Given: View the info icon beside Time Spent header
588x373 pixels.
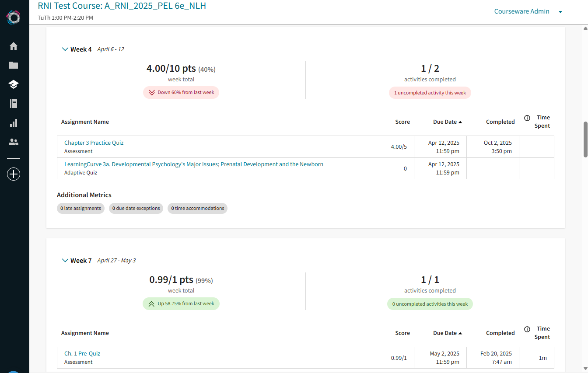Looking at the screenshot, I should coord(527,117).
